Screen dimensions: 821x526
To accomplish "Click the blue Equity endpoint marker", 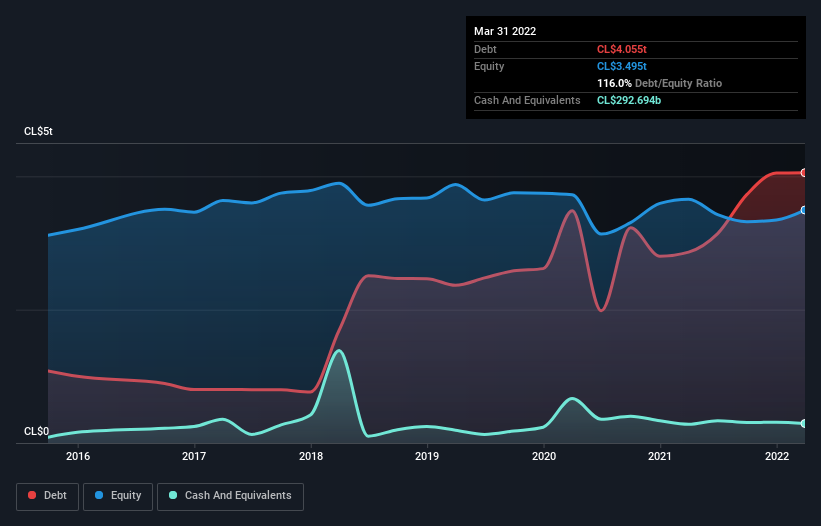I will tap(804, 210).
